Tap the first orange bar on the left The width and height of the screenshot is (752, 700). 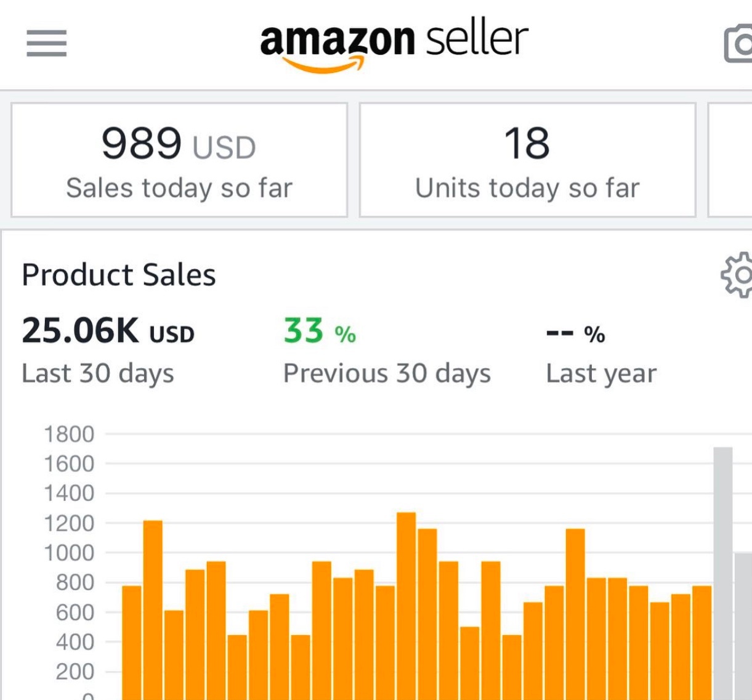[132, 641]
